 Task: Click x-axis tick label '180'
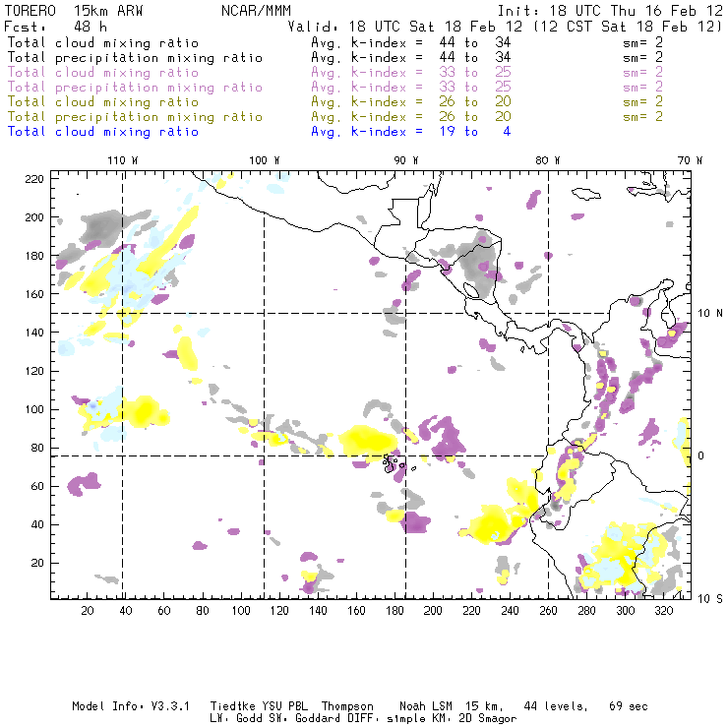[x=394, y=611]
